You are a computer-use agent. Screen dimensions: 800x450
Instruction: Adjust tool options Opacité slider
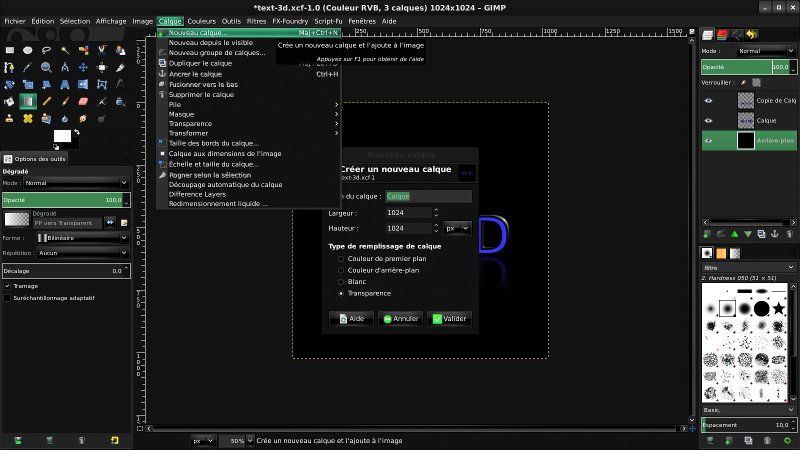point(66,200)
